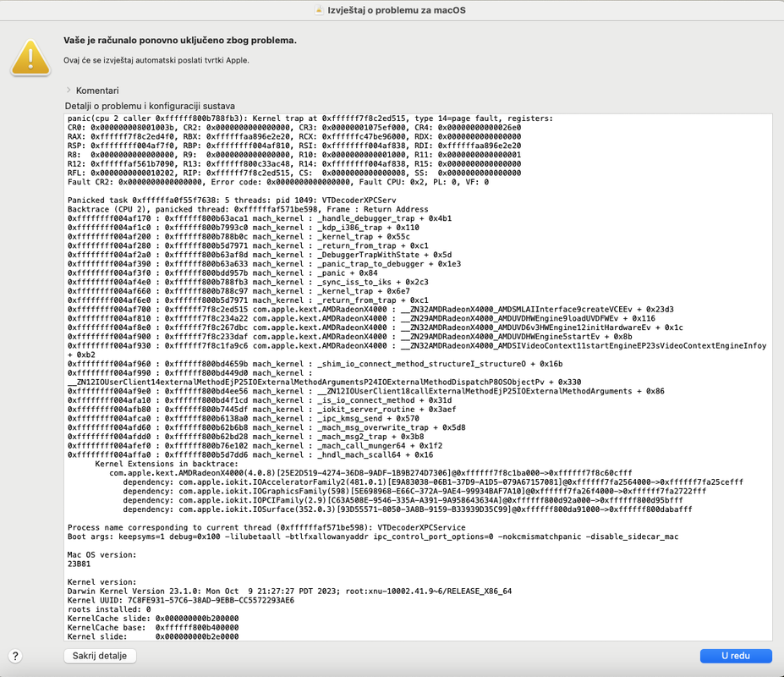Click the _shim_io_connect_method_structureI_structureO line
Image resolution: width=784 pixels, height=677 pixels.
click(x=315, y=364)
